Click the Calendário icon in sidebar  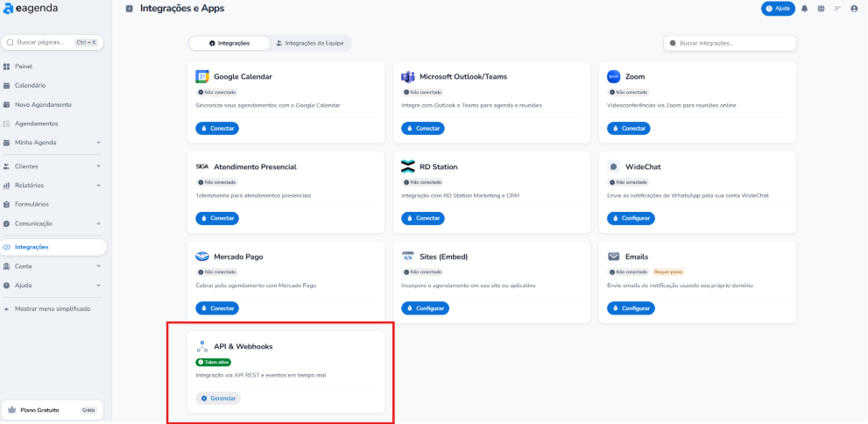7,86
